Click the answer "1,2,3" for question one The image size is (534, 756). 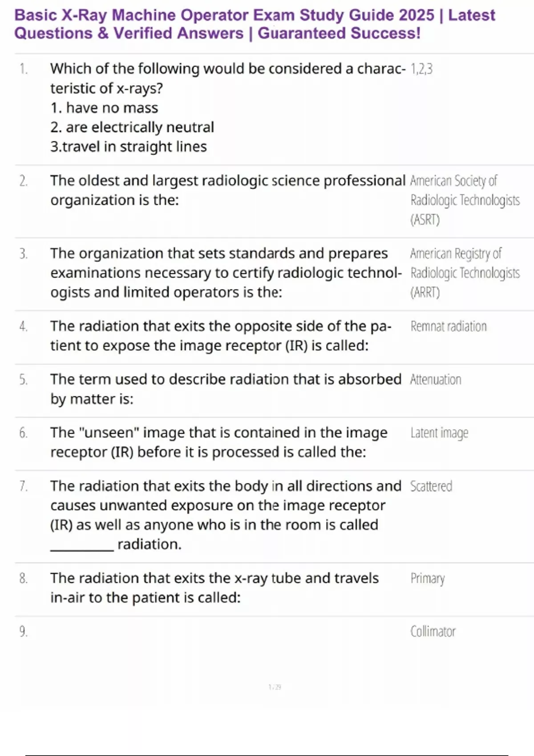[421, 69]
